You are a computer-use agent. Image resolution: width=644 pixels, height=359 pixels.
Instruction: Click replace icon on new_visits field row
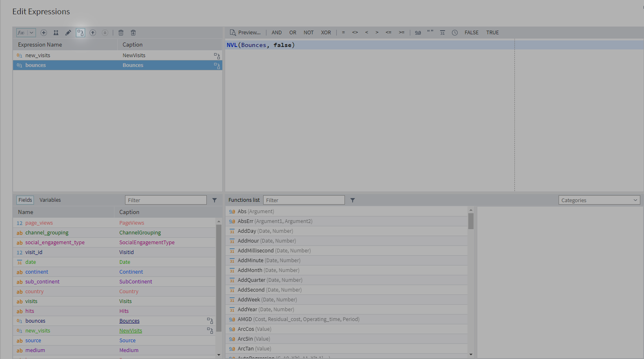(x=210, y=331)
